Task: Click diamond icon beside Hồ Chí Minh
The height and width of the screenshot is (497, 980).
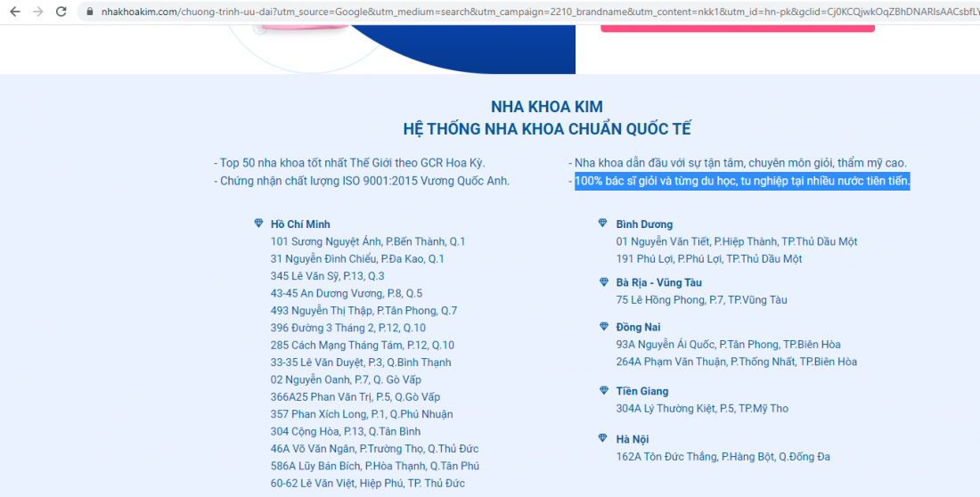Action: tap(258, 224)
